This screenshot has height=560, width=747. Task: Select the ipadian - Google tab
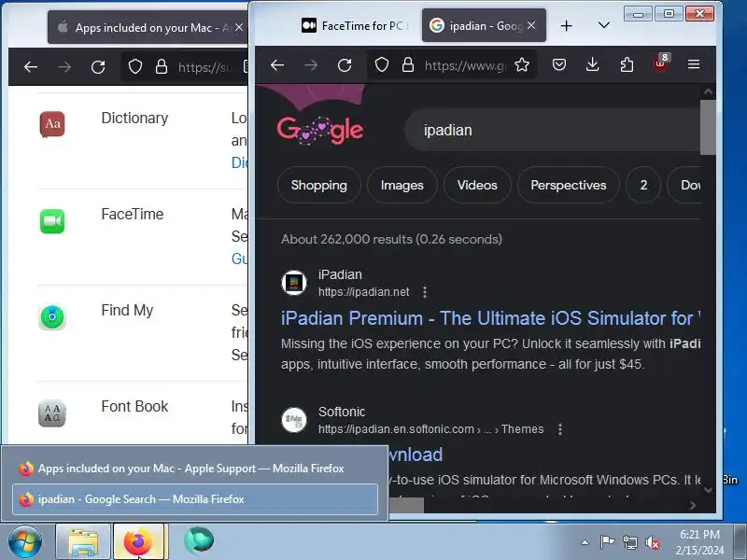point(476,26)
